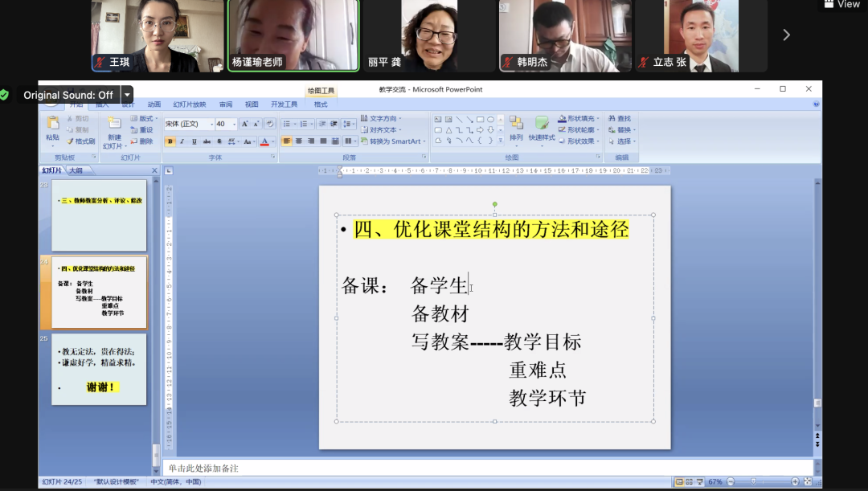
Task: Start slide show from status bar icon
Action: pos(700,482)
